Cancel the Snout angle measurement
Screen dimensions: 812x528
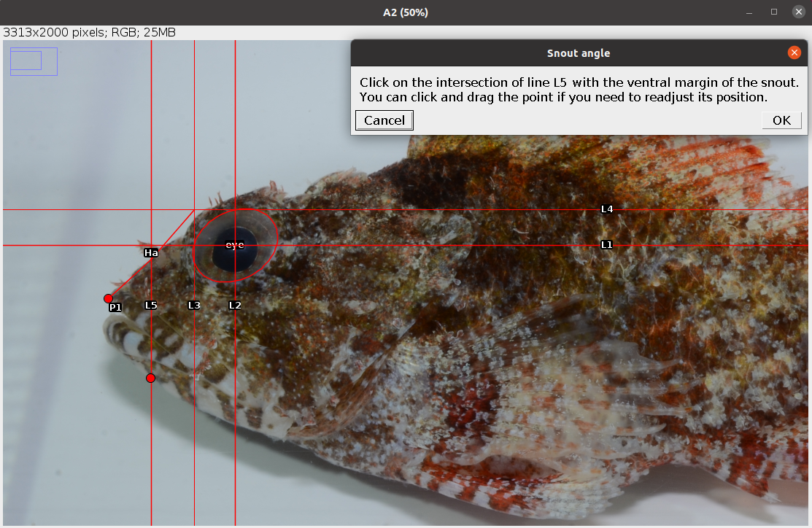point(384,120)
